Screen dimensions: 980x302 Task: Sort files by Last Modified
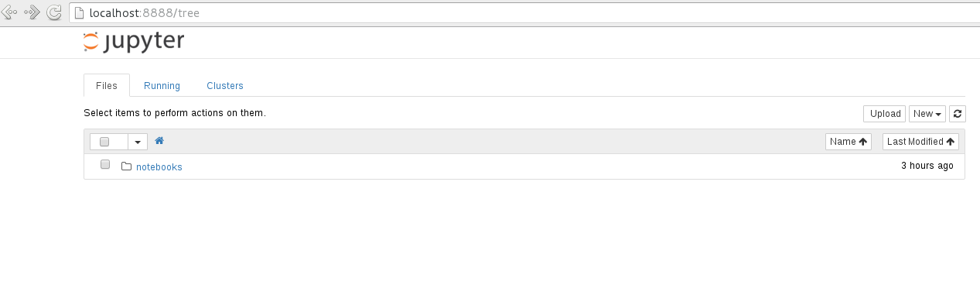pos(920,142)
